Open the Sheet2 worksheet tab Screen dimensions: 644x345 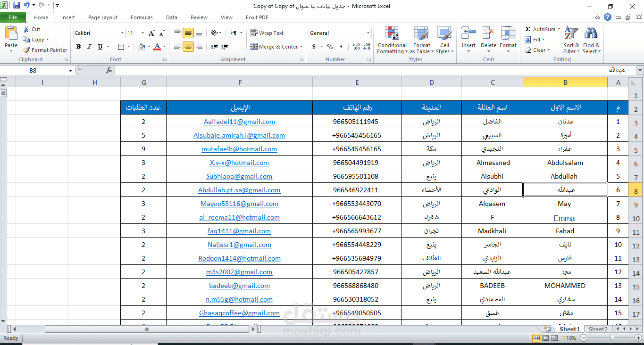[598, 329]
